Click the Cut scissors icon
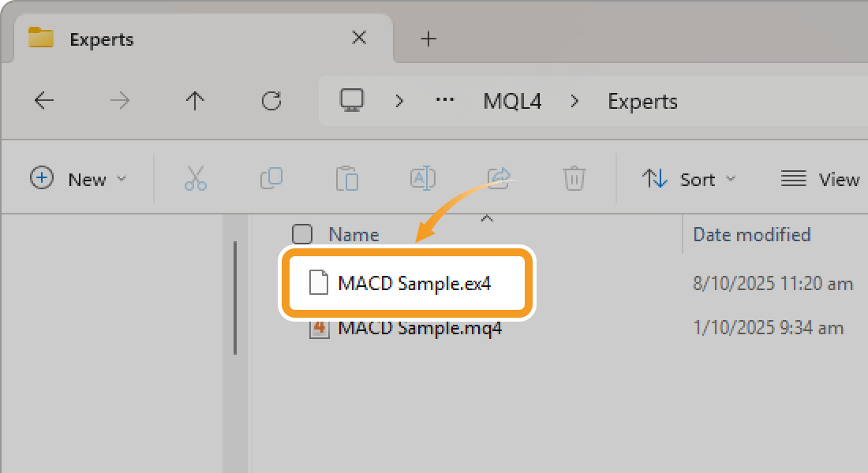 [x=195, y=179]
